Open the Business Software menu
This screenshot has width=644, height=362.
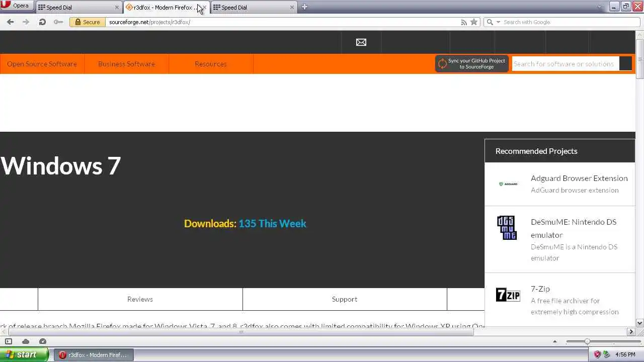[126, 64]
